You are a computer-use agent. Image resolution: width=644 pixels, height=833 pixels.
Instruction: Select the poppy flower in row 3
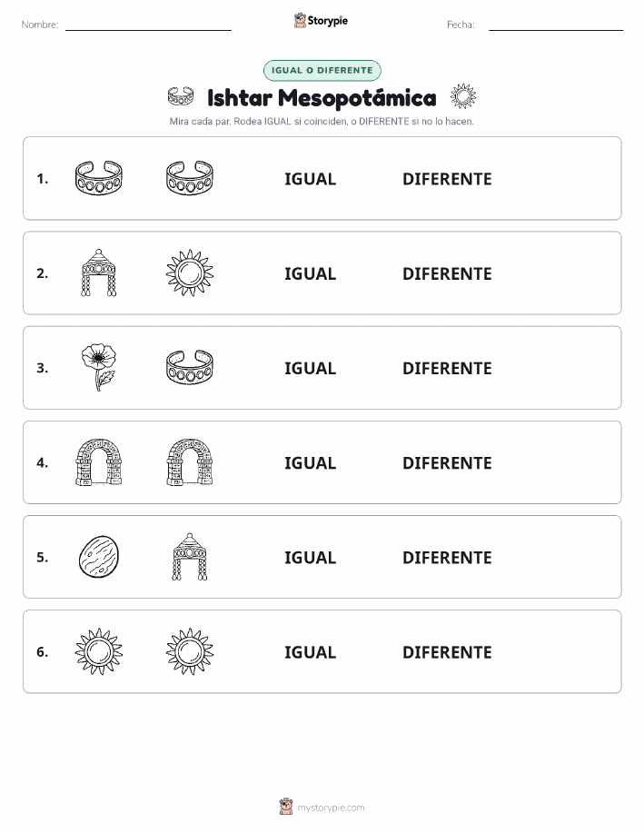point(98,367)
